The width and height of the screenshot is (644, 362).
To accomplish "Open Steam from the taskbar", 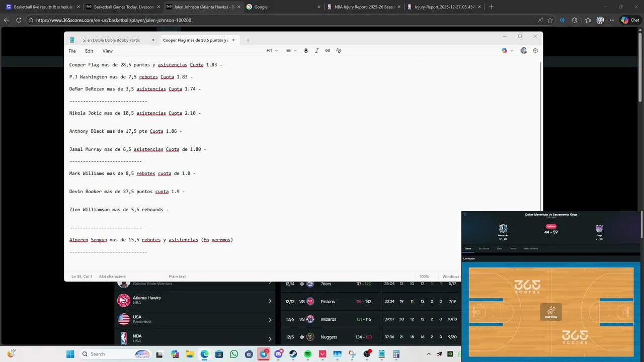I will click(x=293, y=354).
